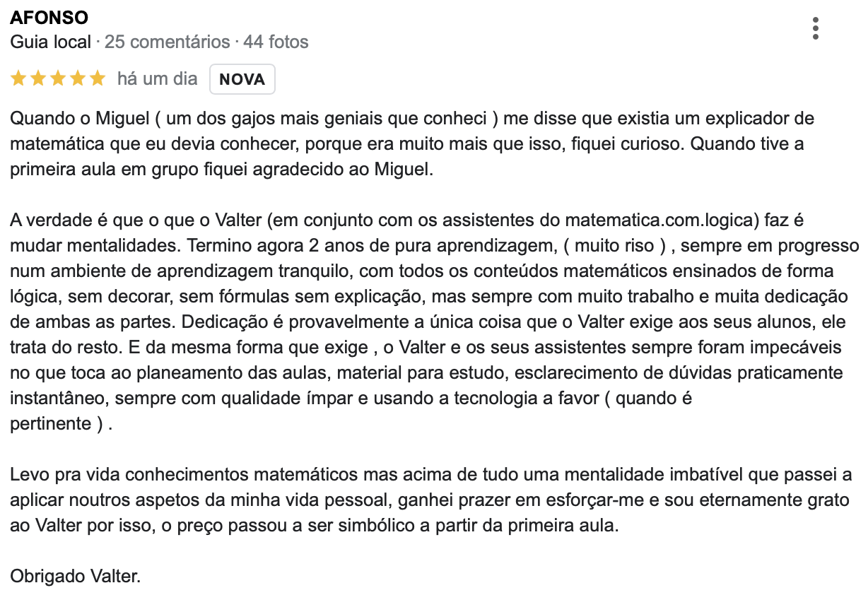Click the second yellow rating star
This screenshot has height=595, width=868.
click(38, 78)
